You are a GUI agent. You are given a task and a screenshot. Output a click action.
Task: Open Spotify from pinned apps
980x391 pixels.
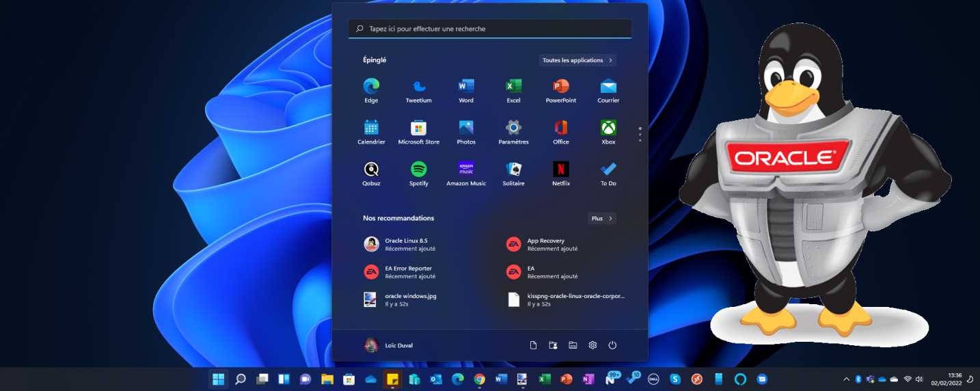(x=418, y=174)
